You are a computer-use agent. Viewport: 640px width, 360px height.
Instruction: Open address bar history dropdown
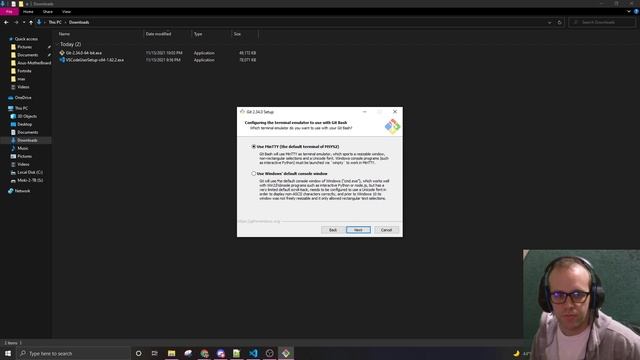click(x=549, y=22)
